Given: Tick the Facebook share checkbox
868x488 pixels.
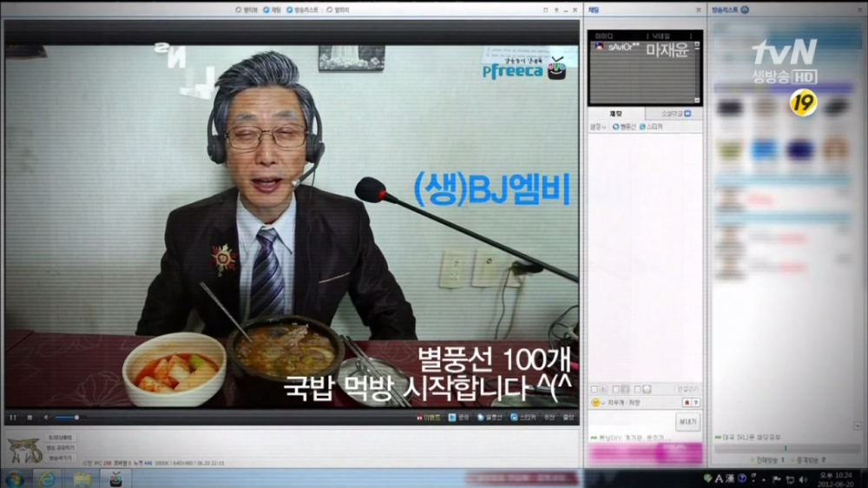Looking at the screenshot, I should (615, 389).
